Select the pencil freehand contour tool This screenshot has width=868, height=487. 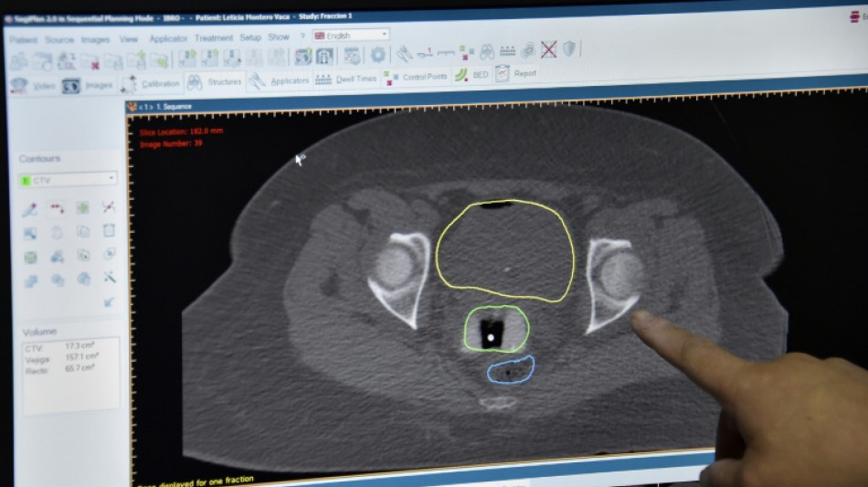point(30,209)
